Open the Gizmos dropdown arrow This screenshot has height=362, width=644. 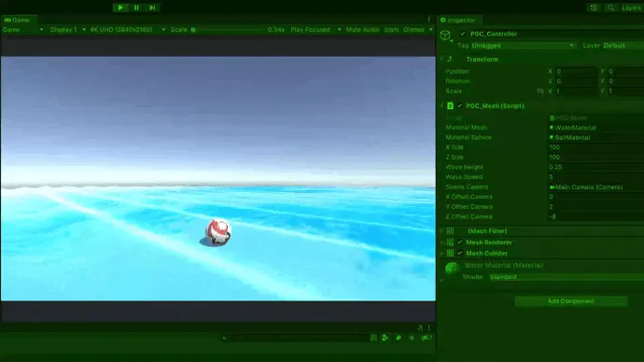(430, 30)
